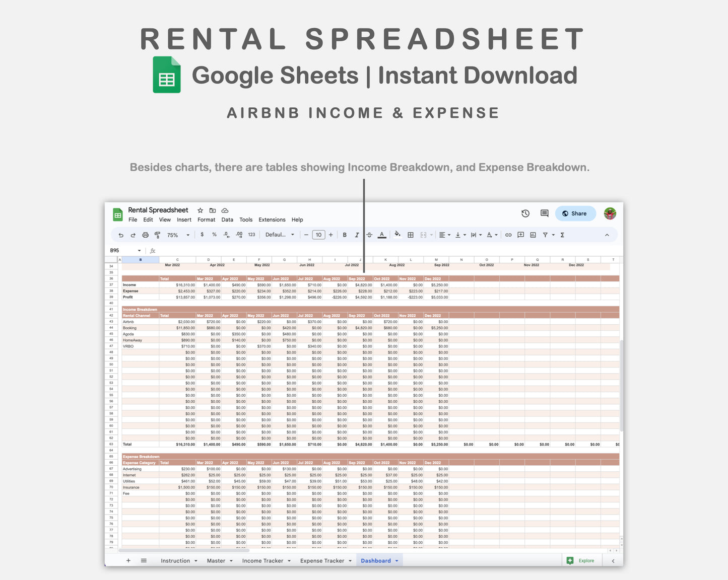The image size is (728, 580).
Task: Select the fill color tool
Action: tap(398, 235)
